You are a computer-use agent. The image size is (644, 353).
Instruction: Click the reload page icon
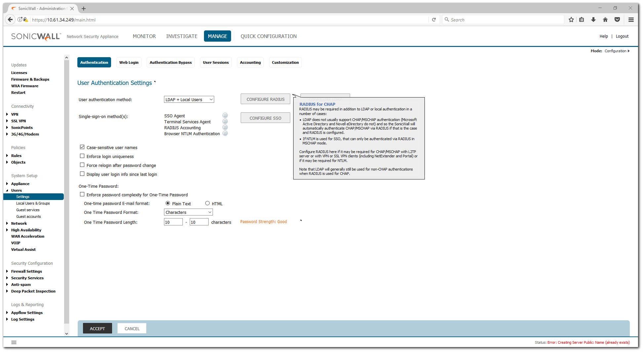(x=434, y=20)
